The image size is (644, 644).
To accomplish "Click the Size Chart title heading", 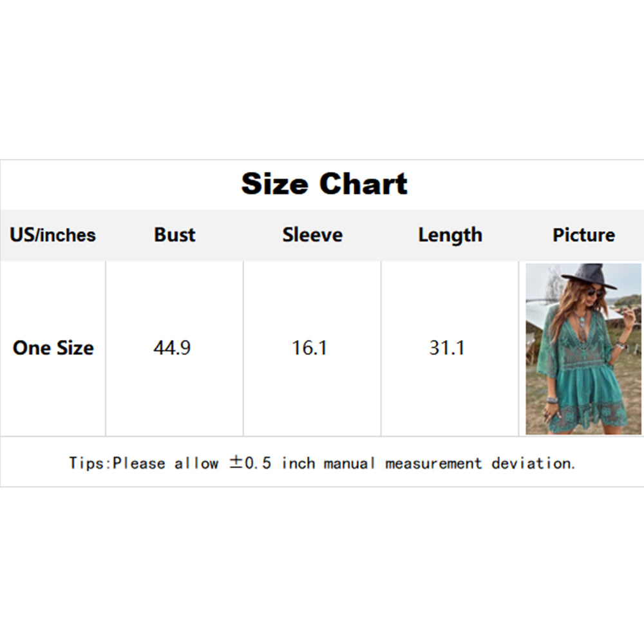I will 324,184.
